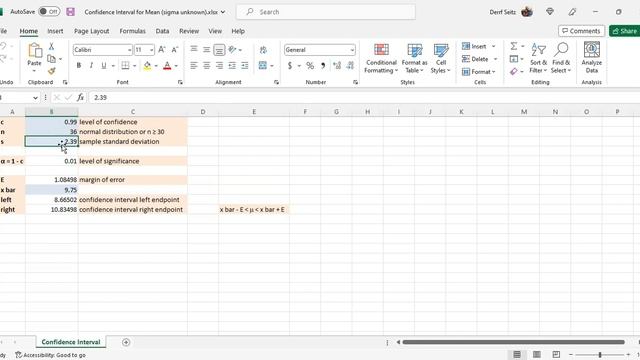Open the Calibri font name dropdown

pos(129,50)
